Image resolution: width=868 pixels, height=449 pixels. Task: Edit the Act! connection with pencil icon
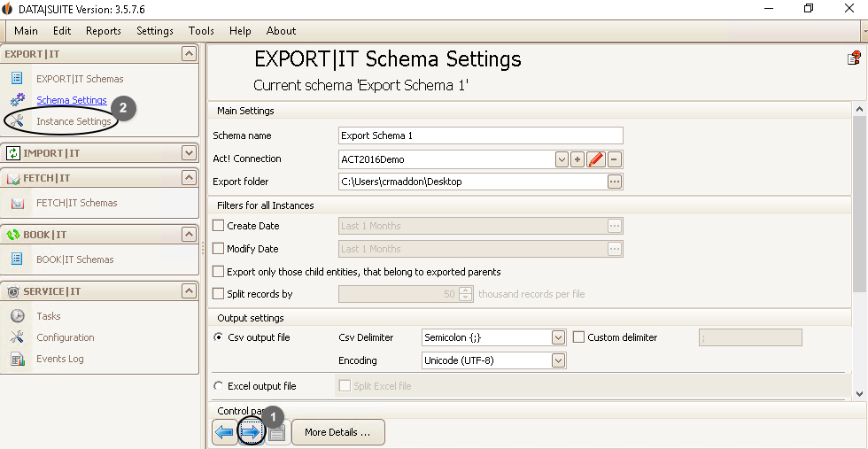[595, 159]
